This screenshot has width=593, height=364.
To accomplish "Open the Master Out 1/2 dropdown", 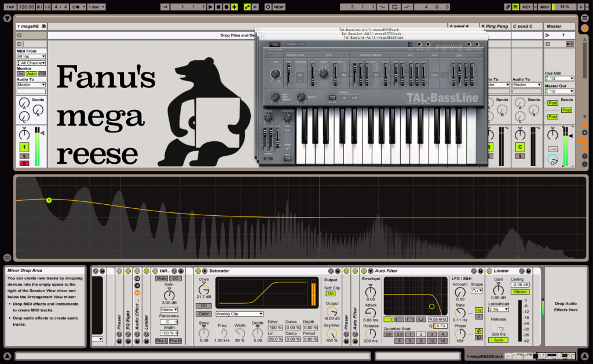I will 559,91.
